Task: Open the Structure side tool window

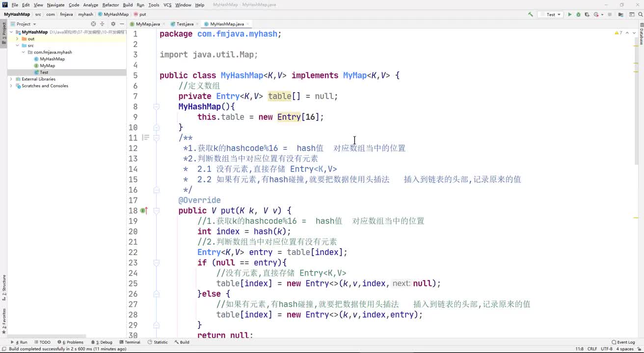Action: (3, 288)
